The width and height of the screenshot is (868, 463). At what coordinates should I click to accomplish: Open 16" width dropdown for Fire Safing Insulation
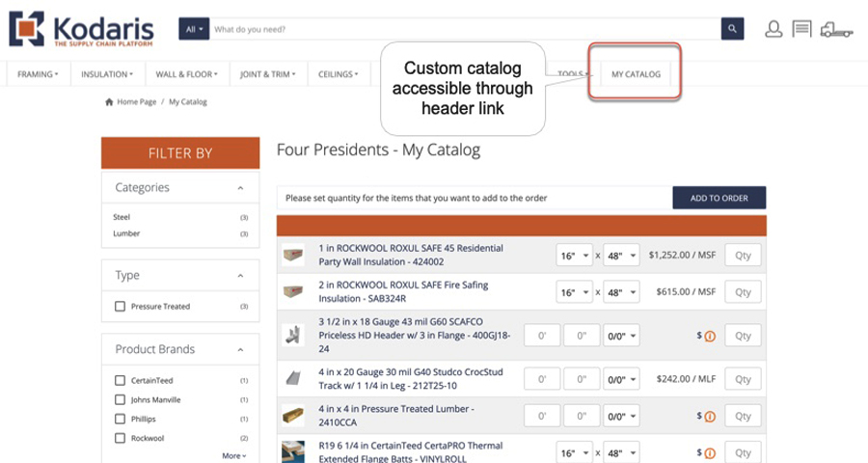click(574, 292)
